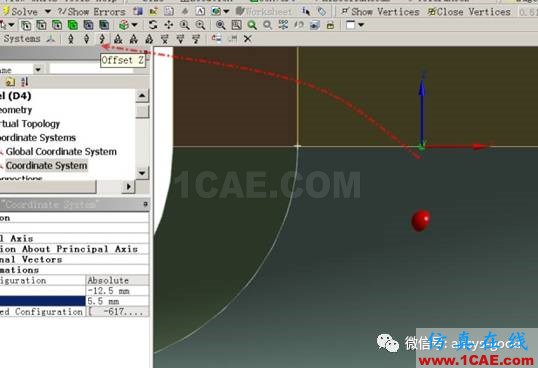Click the ?/Show Errors button
Viewport: 538px width, 368px height.
tap(91, 12)
